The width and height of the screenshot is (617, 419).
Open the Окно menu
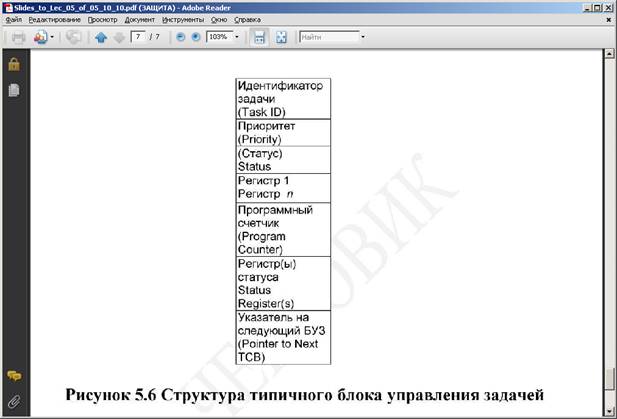219,20
